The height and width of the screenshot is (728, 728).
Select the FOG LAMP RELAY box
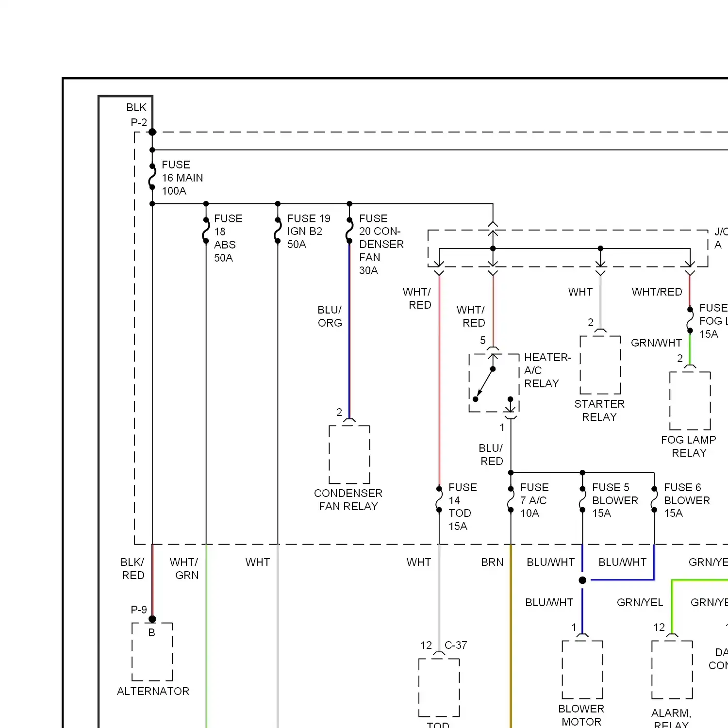pos(690,401)
